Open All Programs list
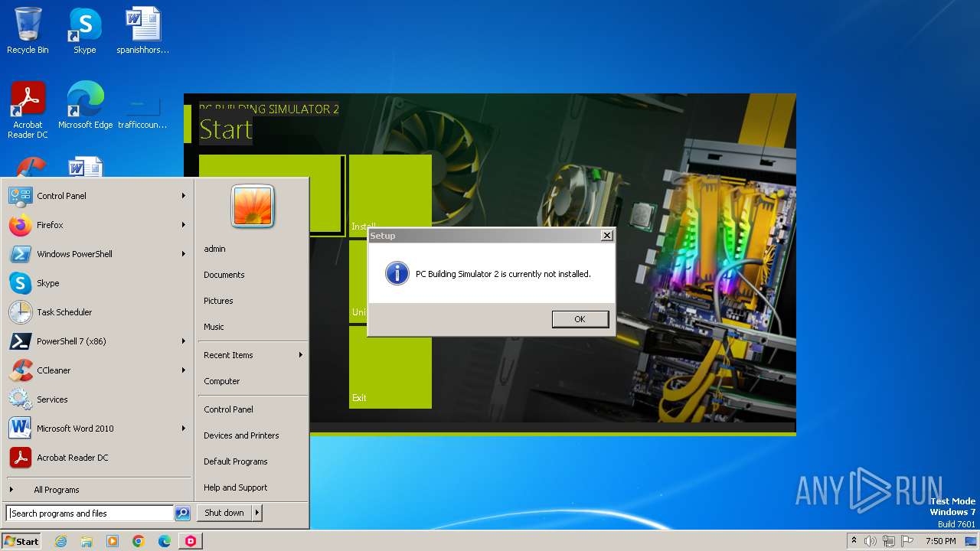Image resolution: width=980 pixels, height=551 pixels. pos(96,490)
